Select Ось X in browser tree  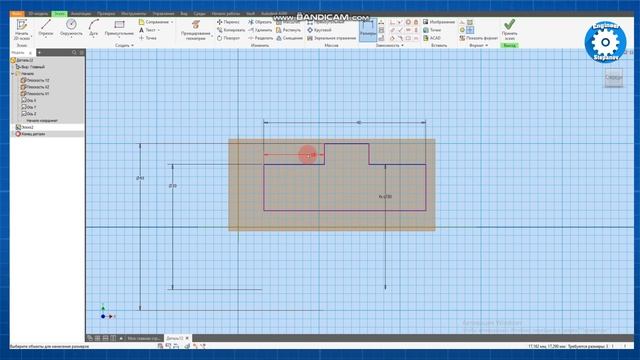tap(29, 100)
